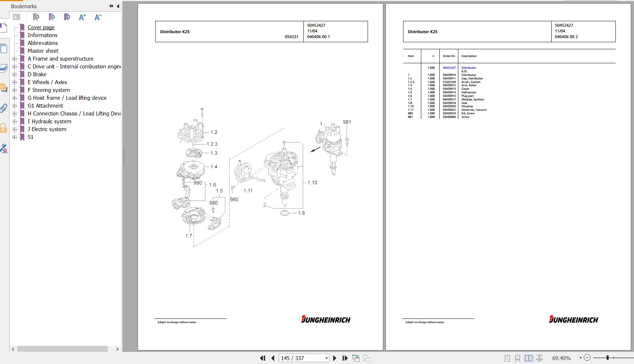634x364 pixels.
Task: Switch to single page view
Action: pos(507,358)
